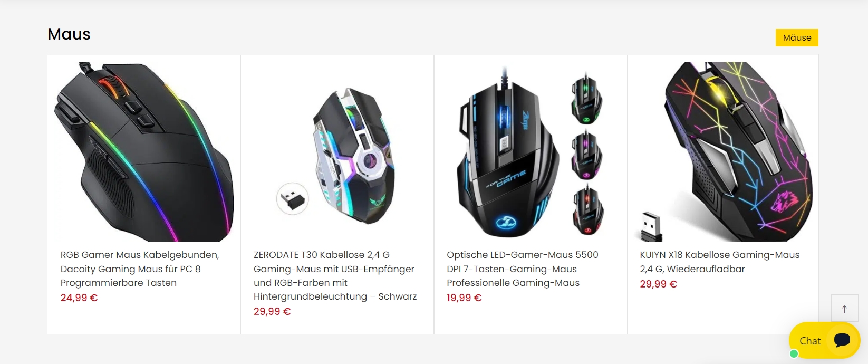
Task: Click the Chat label on the widget
Action: [x=810, y=341]
